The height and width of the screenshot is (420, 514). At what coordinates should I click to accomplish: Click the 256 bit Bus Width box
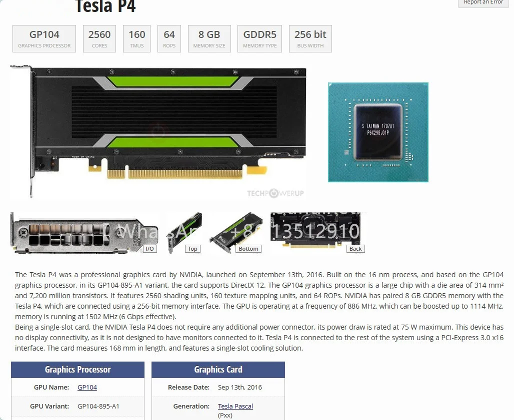point(310,38)
